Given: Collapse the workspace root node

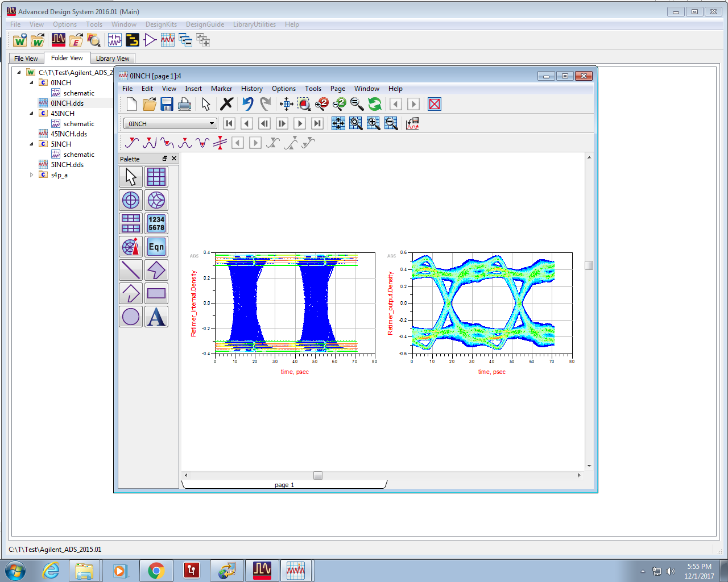Looking at the screenshot, I should pyautogui.click(x=19, y=72).
